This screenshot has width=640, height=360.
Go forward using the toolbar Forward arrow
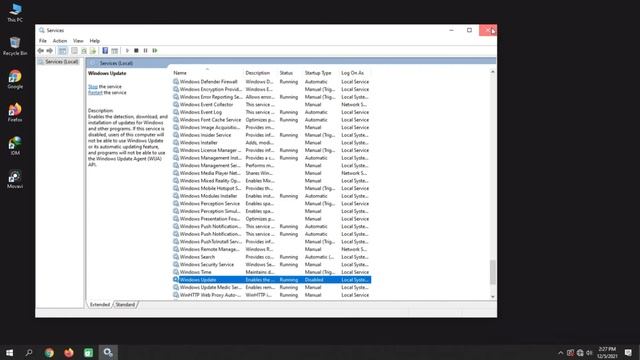[49, 51]
